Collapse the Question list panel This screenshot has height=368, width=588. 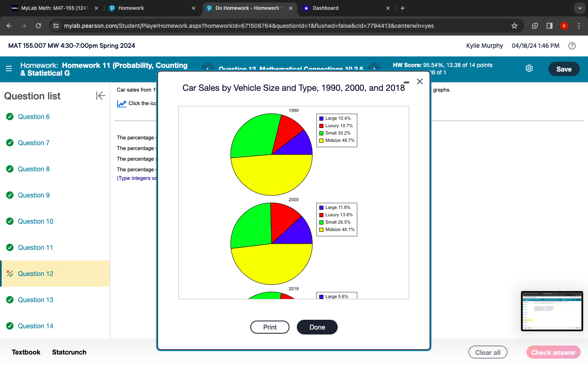pyautogui.click(x=100, y=96)
